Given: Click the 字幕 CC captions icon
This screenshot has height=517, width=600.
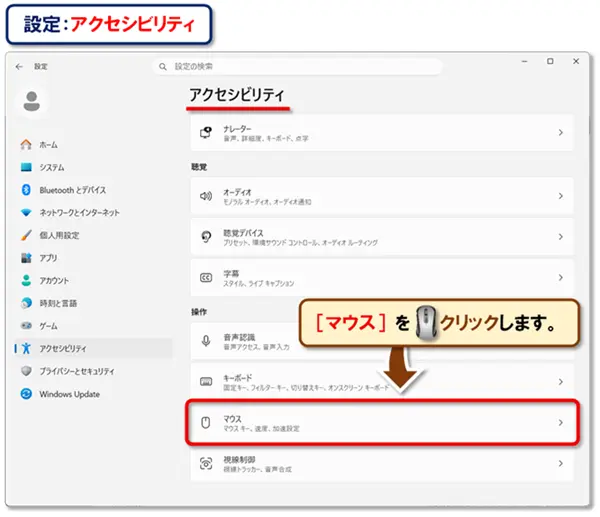Looking at the screenshot, I should pos(206,277).
